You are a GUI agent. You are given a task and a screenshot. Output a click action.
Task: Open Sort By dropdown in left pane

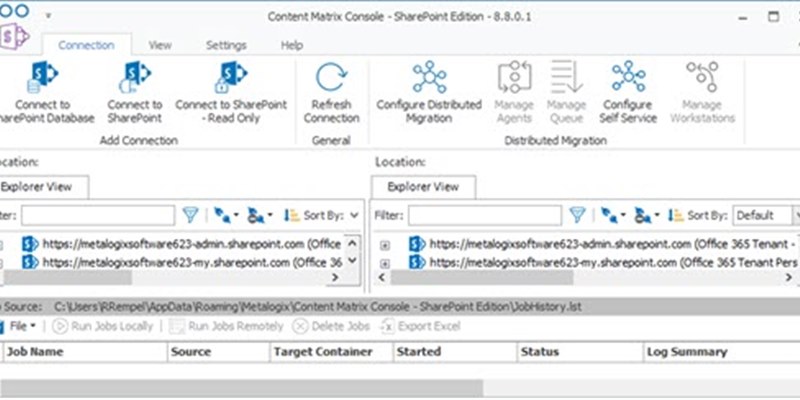(x=354, y=215)
